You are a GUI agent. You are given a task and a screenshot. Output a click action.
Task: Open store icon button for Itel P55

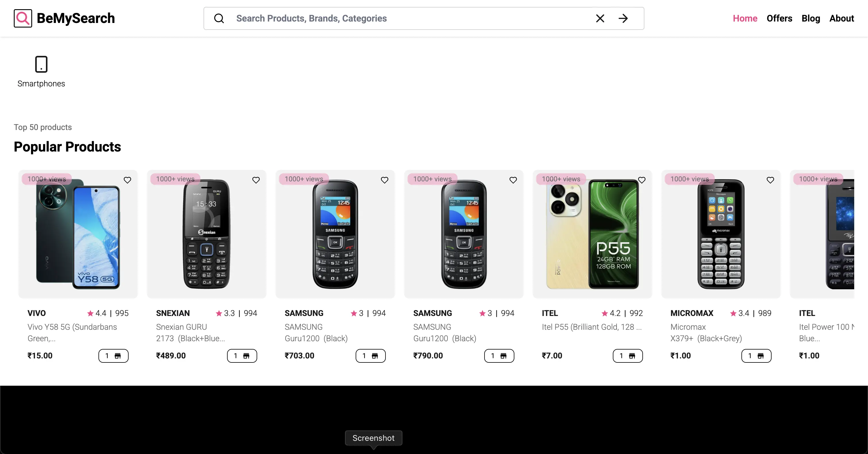pos(628,356)
